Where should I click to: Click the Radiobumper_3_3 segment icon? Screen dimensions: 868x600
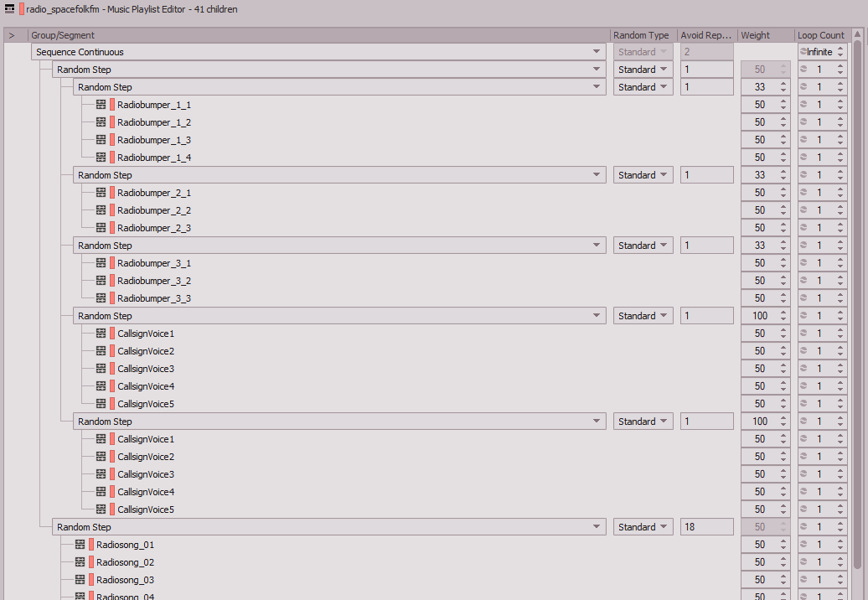(x=101, y=297)
